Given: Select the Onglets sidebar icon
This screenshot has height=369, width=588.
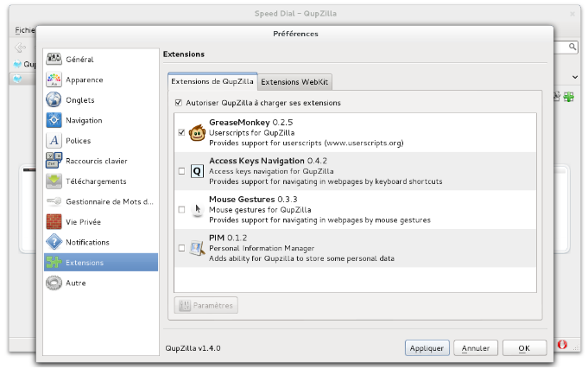Looking at the screenshot, I should 54,100.
